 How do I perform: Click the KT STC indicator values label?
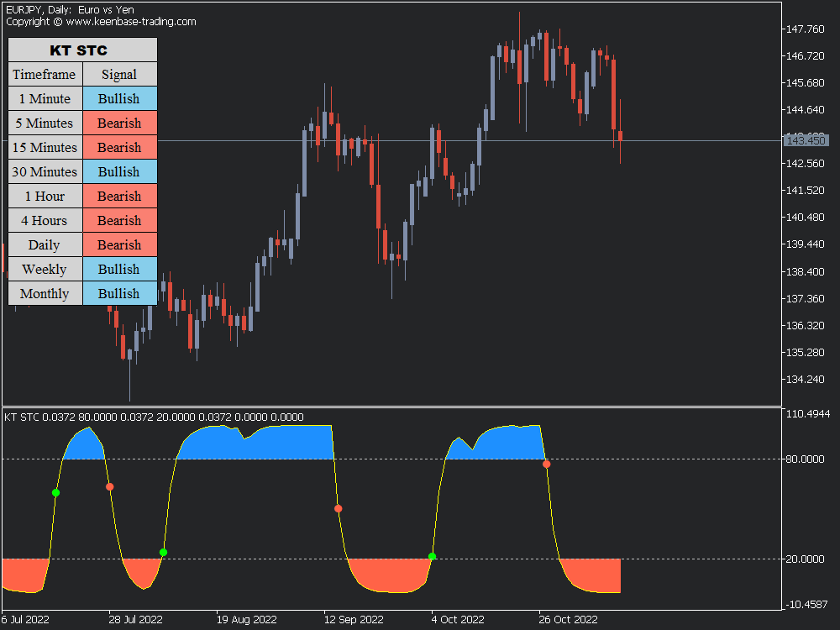[155, 417]
